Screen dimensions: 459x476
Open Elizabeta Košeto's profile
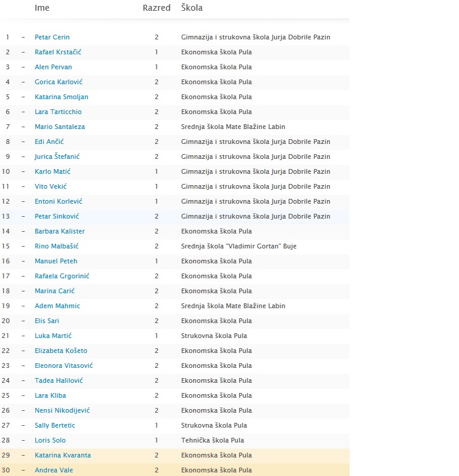[61, 351]
